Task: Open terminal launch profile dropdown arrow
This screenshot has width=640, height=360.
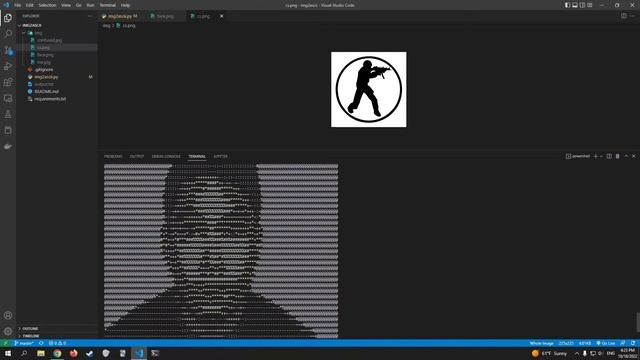Action: [x=601, y=156]
